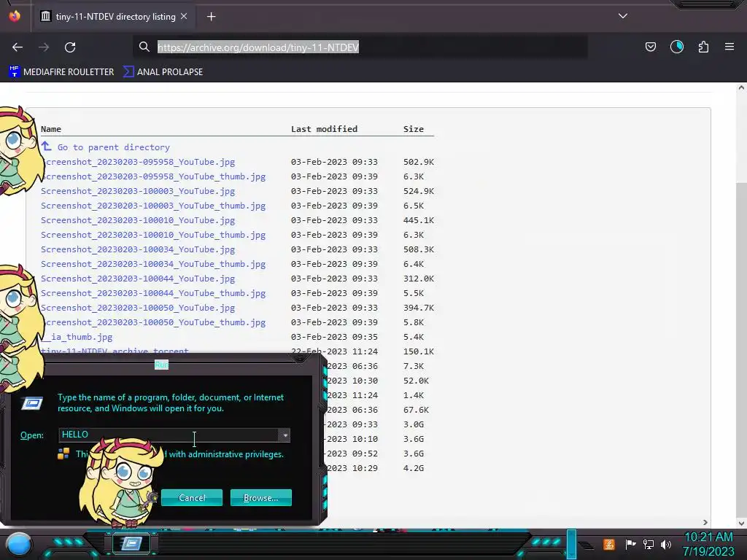Image resolution: width=747 pixels, height=560 pixels.
Task: Click the parent directory up-arrow icon
Action: click(x=46, y=146)
